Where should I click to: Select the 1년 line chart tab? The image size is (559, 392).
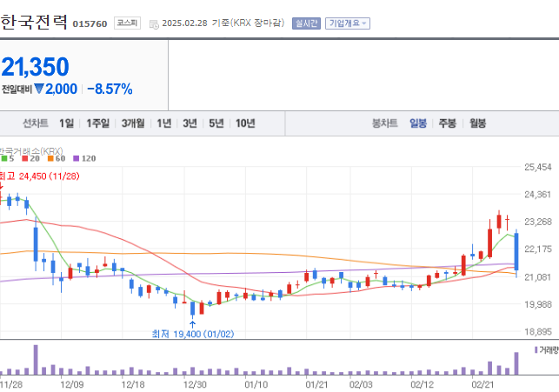coord(164,123)
